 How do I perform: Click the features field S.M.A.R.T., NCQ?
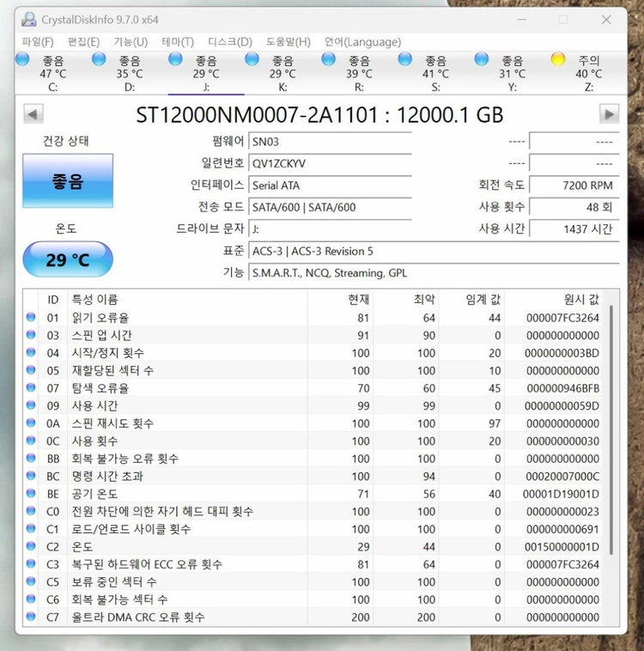point(434,273)
